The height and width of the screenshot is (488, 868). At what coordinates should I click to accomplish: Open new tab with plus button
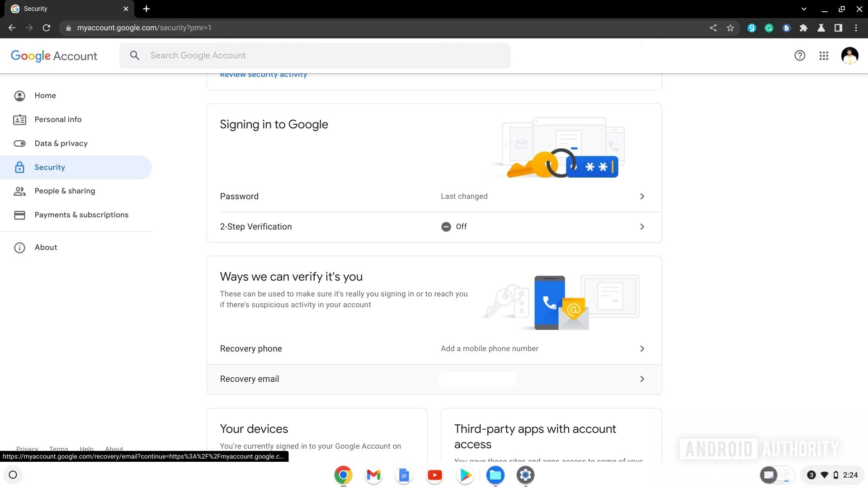(146, 9)
